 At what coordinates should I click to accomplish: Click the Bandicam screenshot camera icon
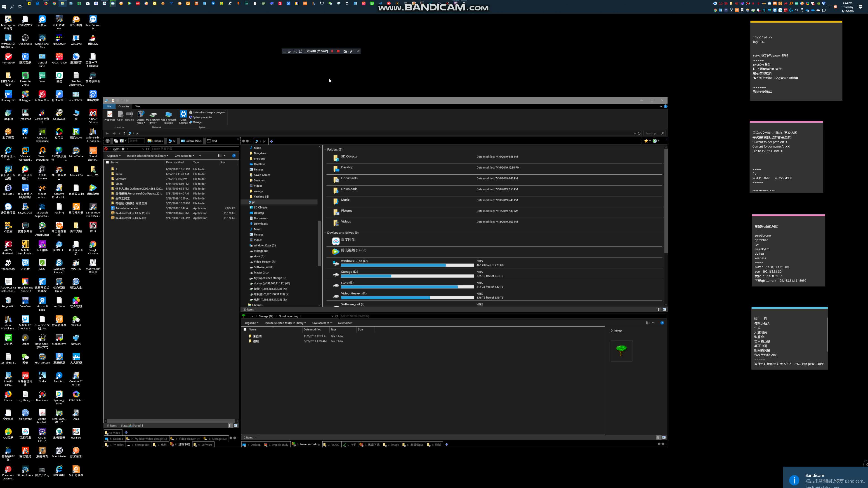(345, 51)
